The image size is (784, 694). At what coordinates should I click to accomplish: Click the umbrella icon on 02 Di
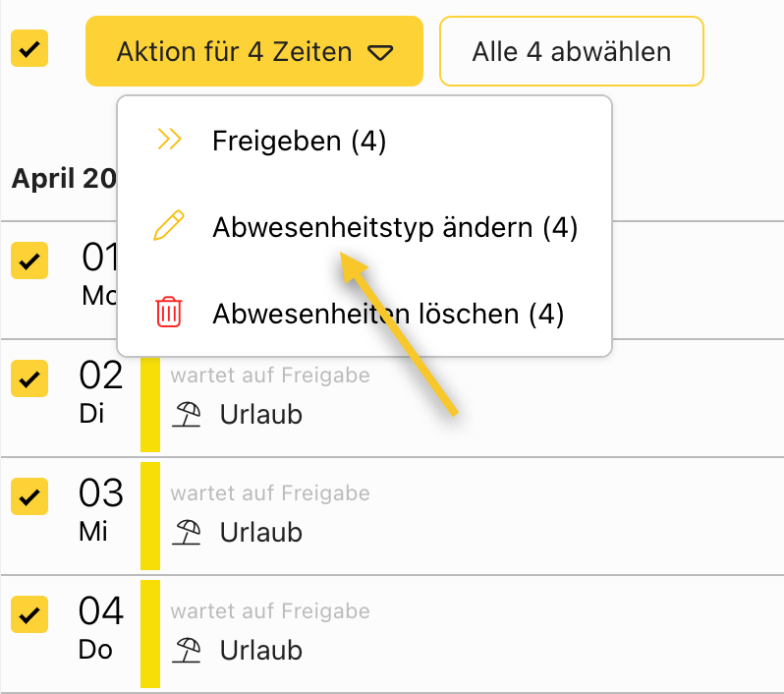(187, 415)
